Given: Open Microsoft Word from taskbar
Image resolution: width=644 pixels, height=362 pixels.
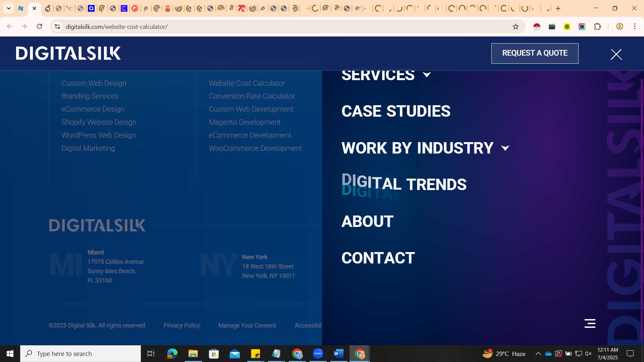Looking at the screenshot, I should 338,354.
